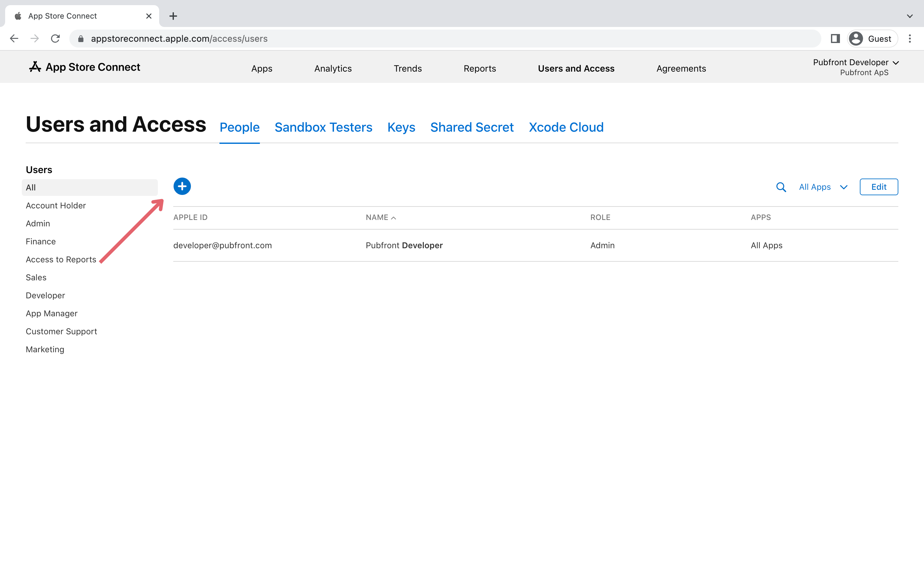The height and width of the screenshot is (578, 924).
Task: Click the All Apps cell in user row
Action: (x=766, y=245)
